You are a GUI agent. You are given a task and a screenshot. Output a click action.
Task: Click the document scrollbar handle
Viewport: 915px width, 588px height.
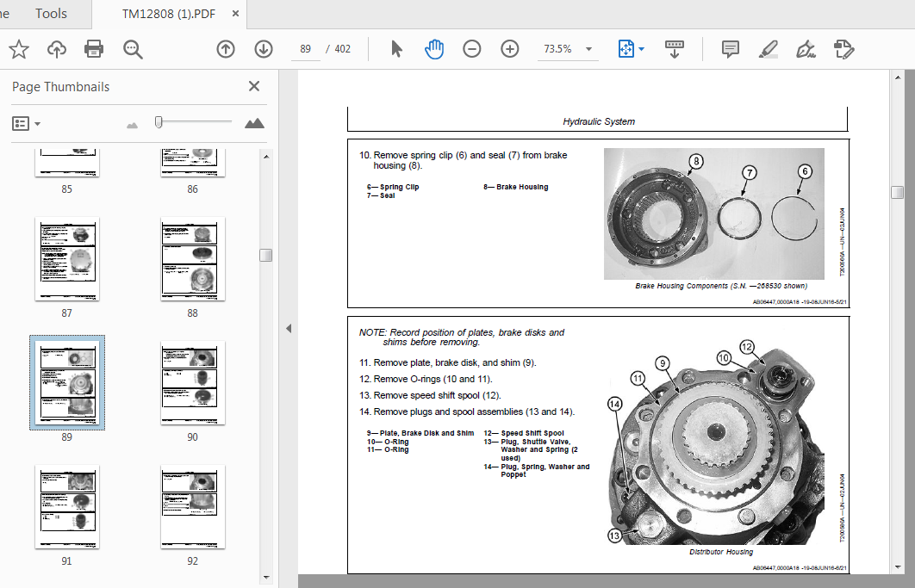pyautogui.click(x=898, y=192)
